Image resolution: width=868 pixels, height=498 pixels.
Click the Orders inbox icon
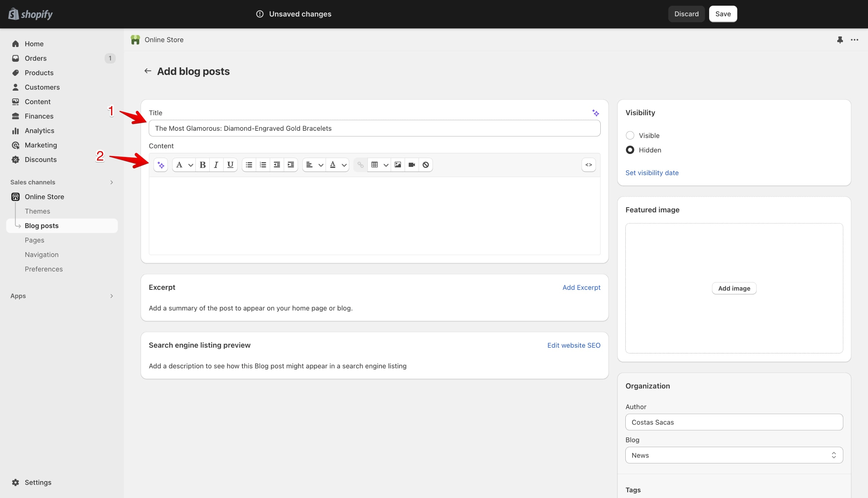(x=15, y=58)
